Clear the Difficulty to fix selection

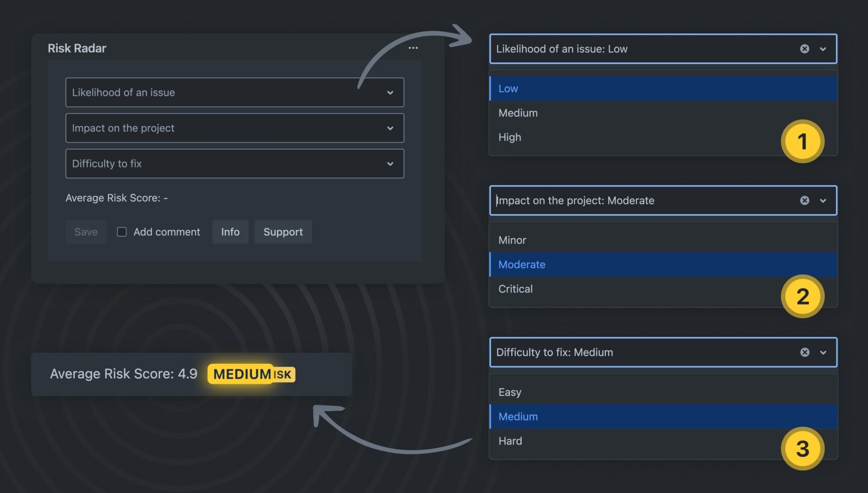(x=804, y=352)
